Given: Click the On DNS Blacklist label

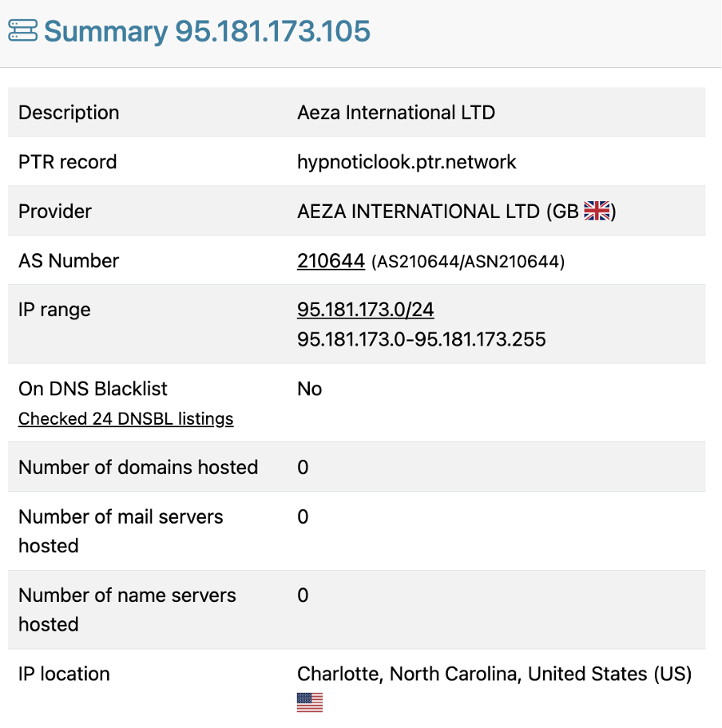Looking at the screenshot, I should click(x=93, y=389).
